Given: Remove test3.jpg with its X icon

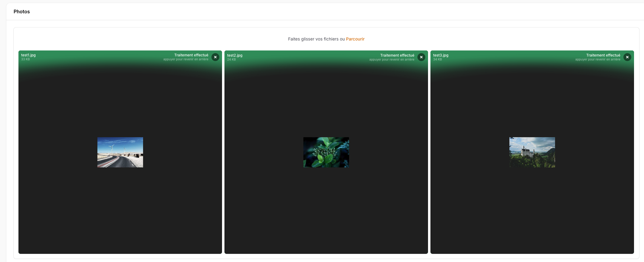Looking at the screenshot, I should coord(627,57).
